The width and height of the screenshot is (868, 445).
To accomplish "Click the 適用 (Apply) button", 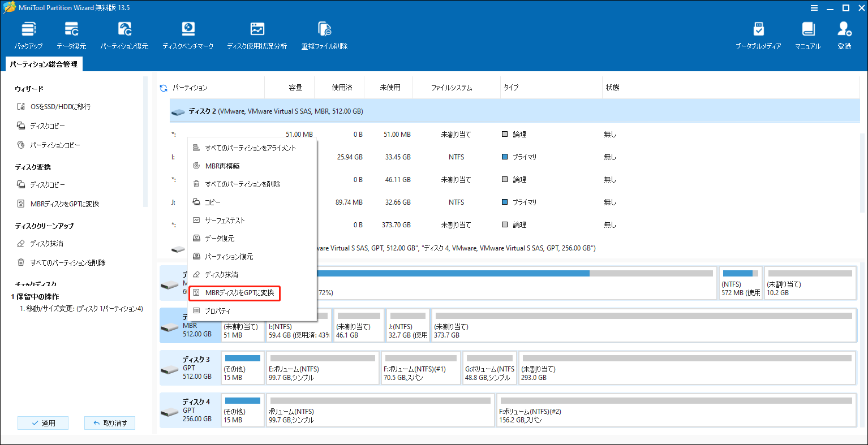I will tap(43, 422).
